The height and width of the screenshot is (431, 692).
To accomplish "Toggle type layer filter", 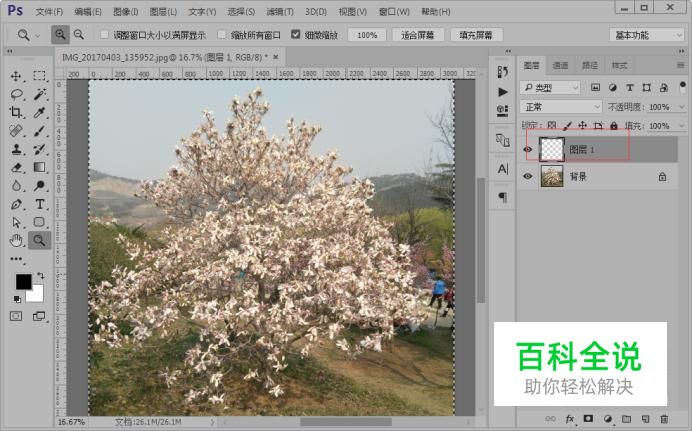I will click(x=630, y=87).
